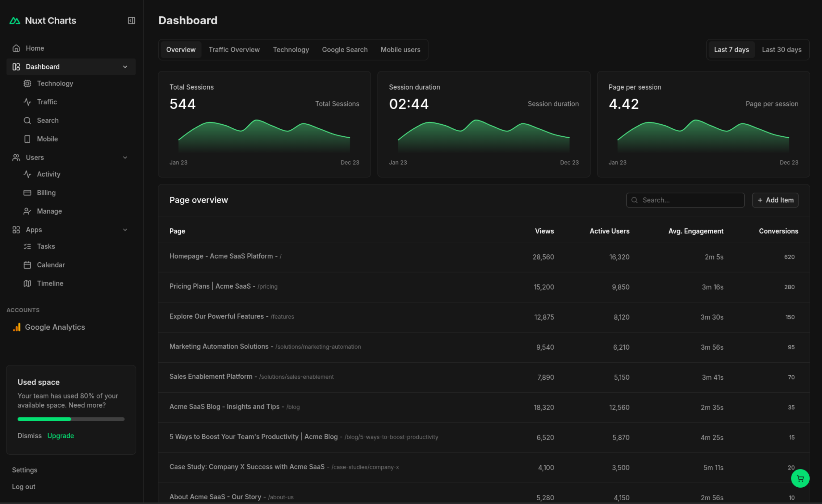822x504 pixels.
Task: Click the Home house icon
Action: [16, 48]
